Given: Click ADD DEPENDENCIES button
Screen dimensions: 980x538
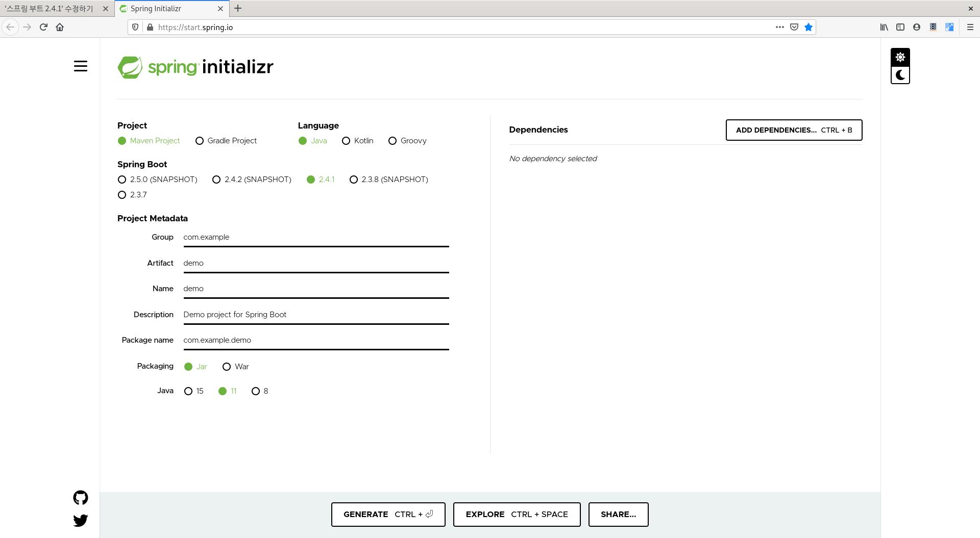Looking at the screenshot, I should 794,130.
